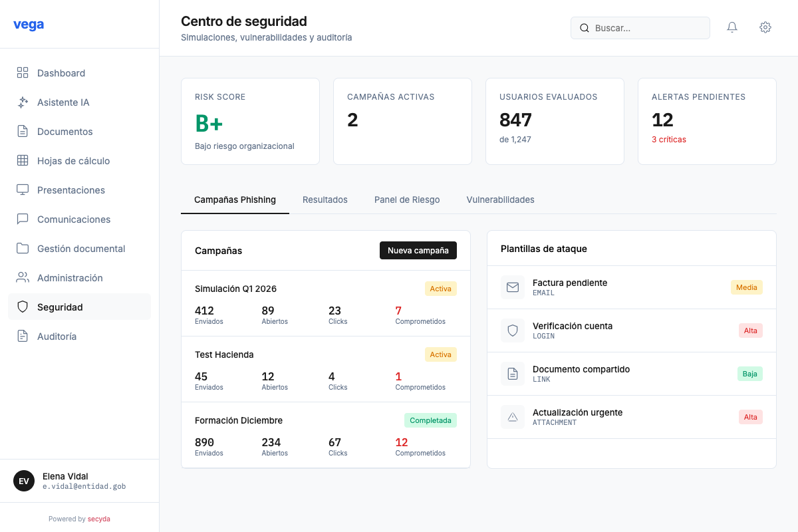Screen dimensions: 798x532
Task: Click the secyda footer link
Action: click(99, 519)
